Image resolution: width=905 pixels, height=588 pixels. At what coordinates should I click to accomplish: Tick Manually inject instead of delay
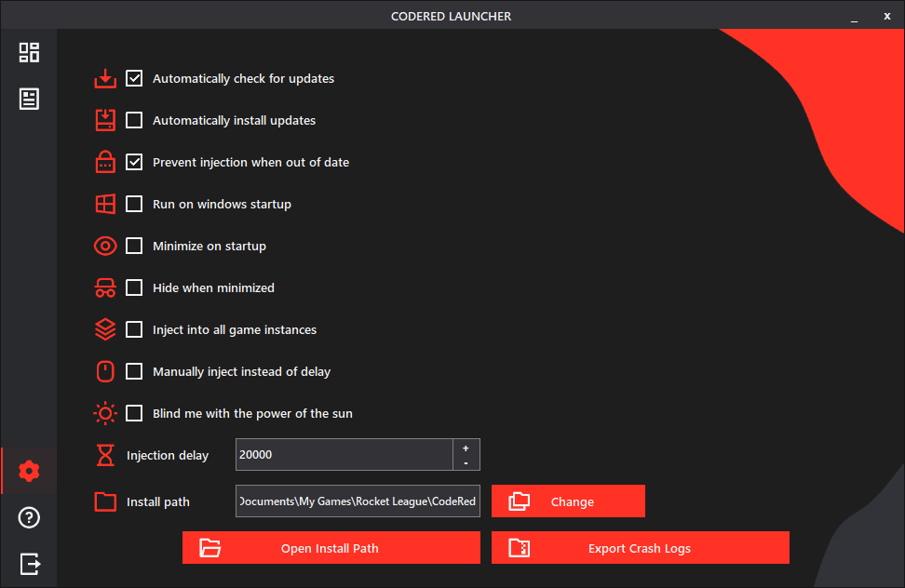coord(134,371)
